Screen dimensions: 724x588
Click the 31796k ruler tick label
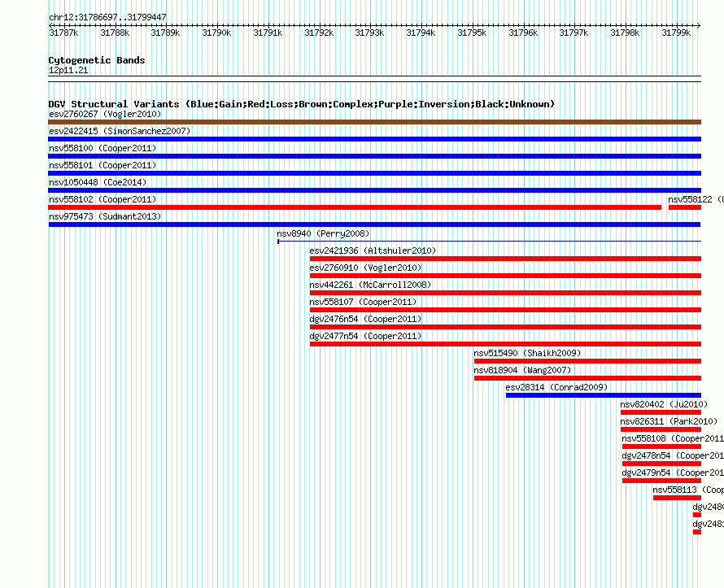coord(523,33)
